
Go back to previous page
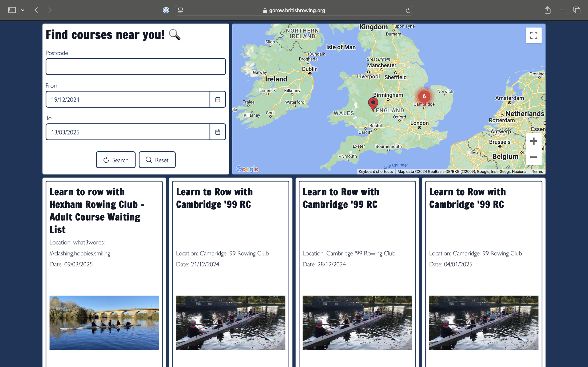[x=36, y=10]
